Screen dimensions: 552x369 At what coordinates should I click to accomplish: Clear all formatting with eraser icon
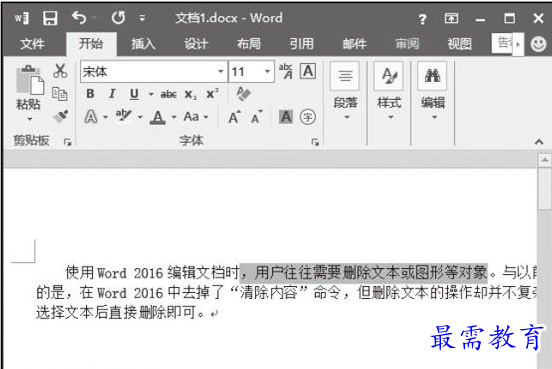pyautogui.click(x=244, y=94)
